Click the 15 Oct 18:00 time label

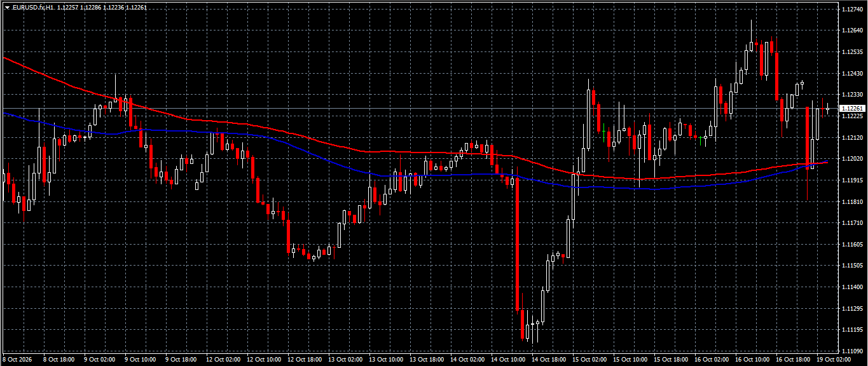click(671, 360)
